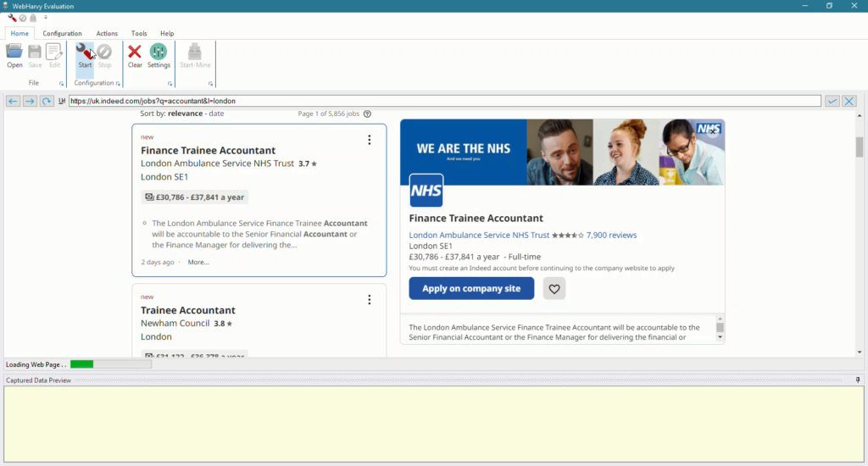
Task: Open options menu for Trainee Accountant card
Action: [369, 300]
